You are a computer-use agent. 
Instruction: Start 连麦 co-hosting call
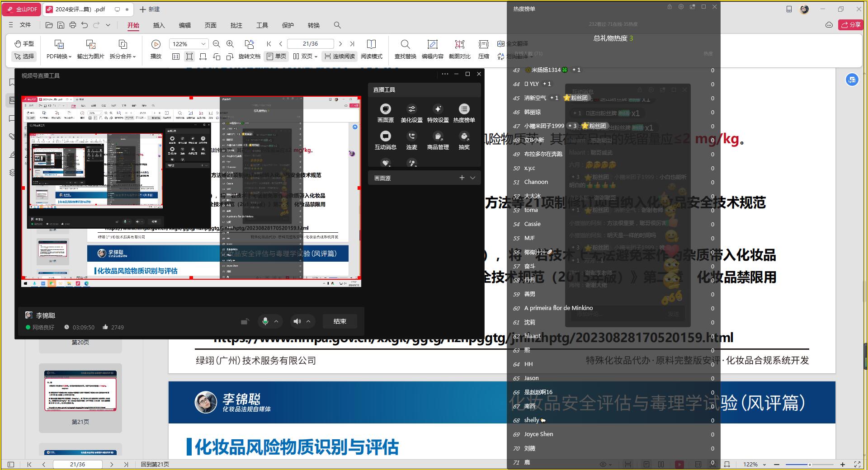click(x=411, y=140)
